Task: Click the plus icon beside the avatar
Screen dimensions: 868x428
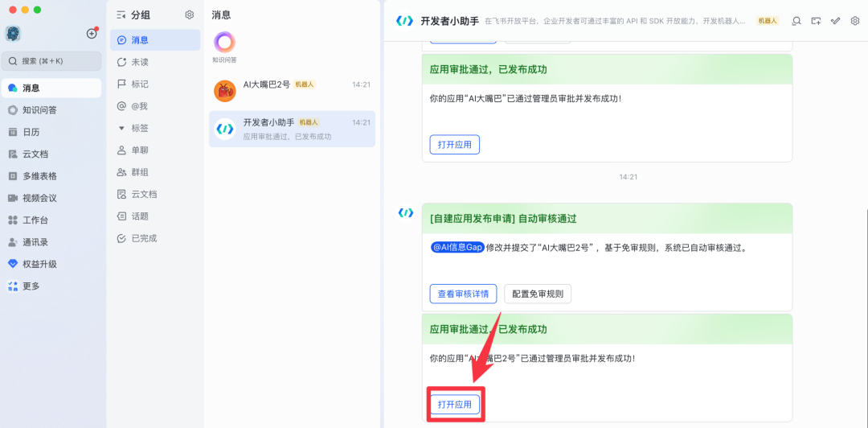Action: [x=92, y=34]
